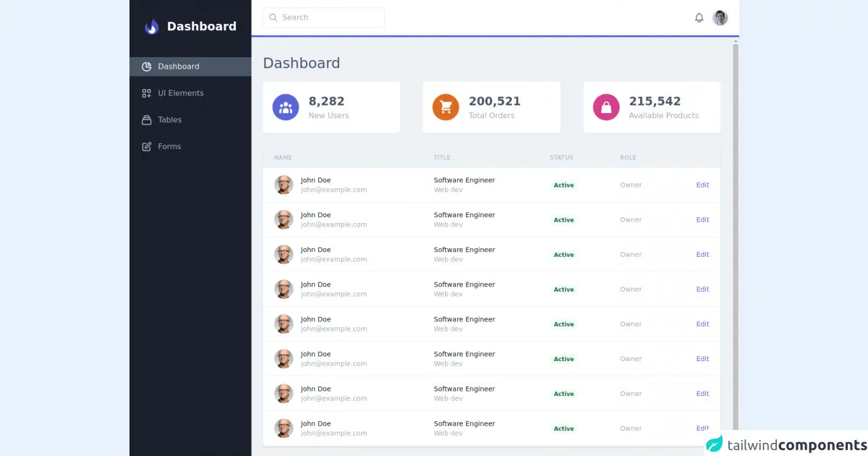The height and width of the screenshot is (456, 868).
Task: Click the Active status badge in second row
Action: pyautogui.click(x=563, y=220)
